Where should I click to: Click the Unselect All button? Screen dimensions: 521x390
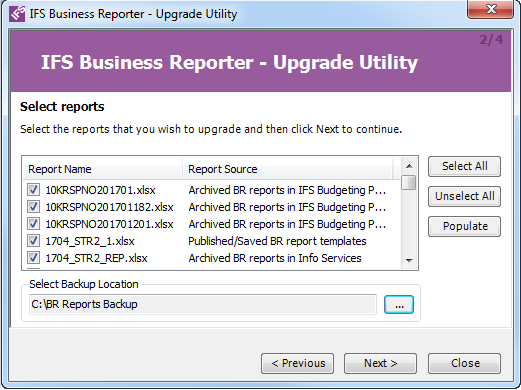tap(464, 196)
